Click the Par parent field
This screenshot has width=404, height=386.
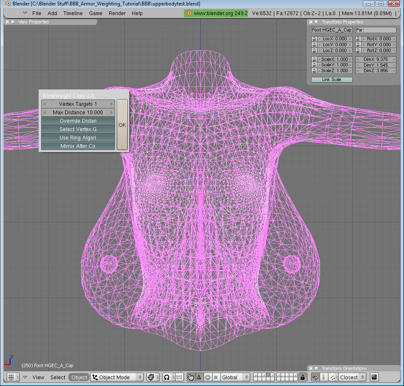tap(376, 30)
